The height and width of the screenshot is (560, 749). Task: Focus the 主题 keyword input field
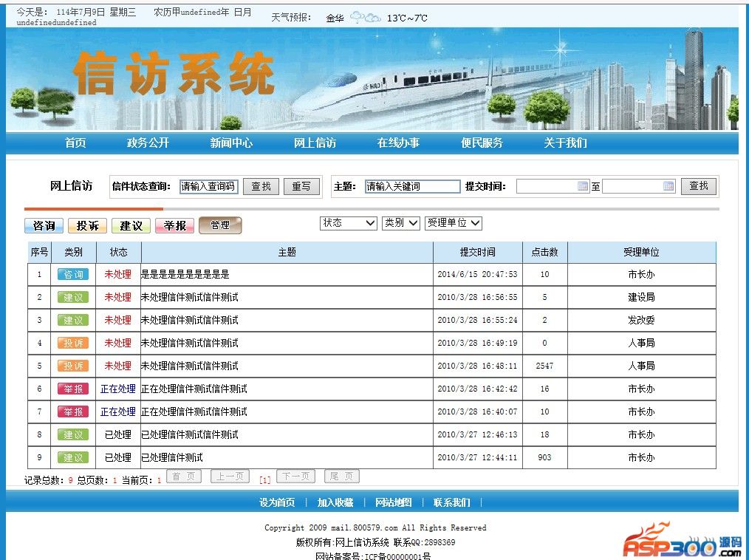[412, 186]
